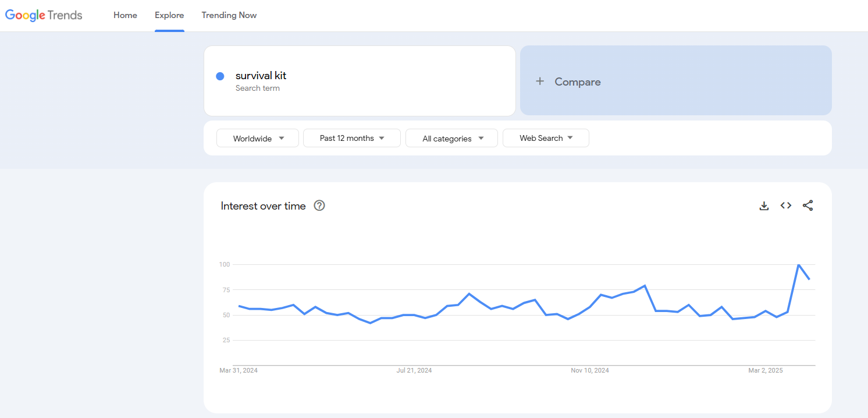Screen dimensions: 868x418
Task: Share the Interest over time chart
Action: coord(807,206)
